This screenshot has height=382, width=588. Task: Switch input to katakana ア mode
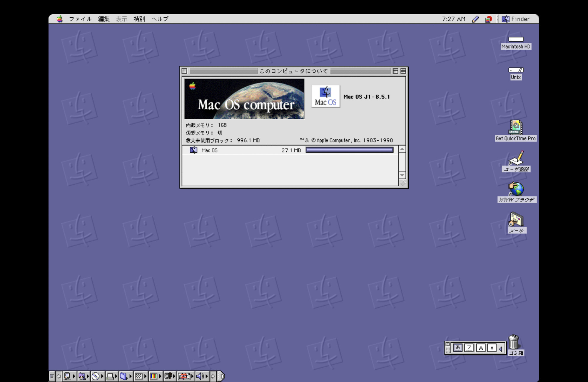[469, 348]
